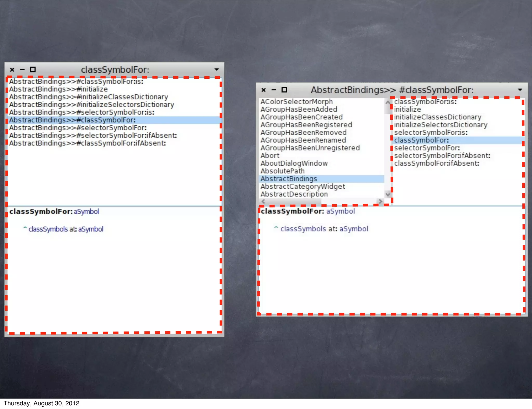Maximize the AbstractBindings browser window
This screenshot has width=532, height=409.
point(284,90)
